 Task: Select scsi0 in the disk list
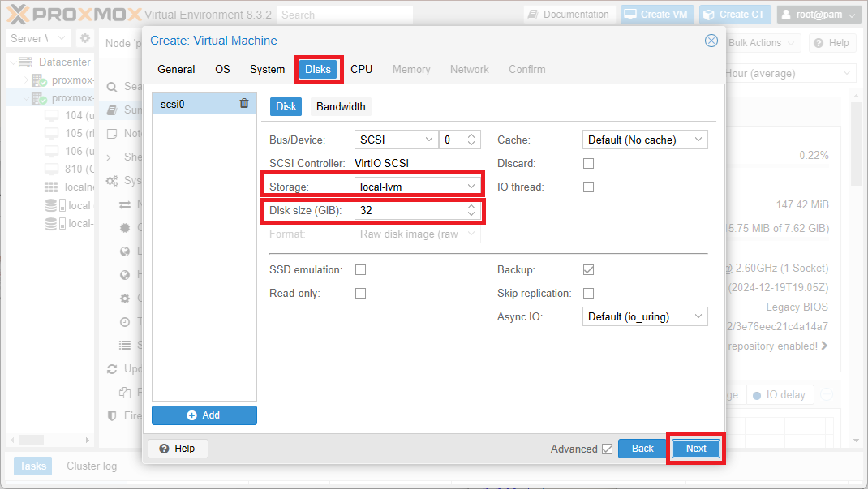click(x=204, y=104)
